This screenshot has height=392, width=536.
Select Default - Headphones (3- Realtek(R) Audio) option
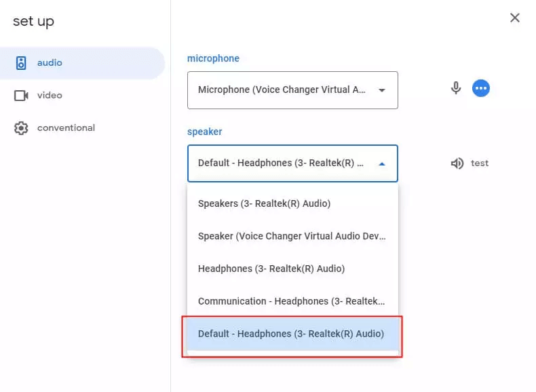[291, 334]
